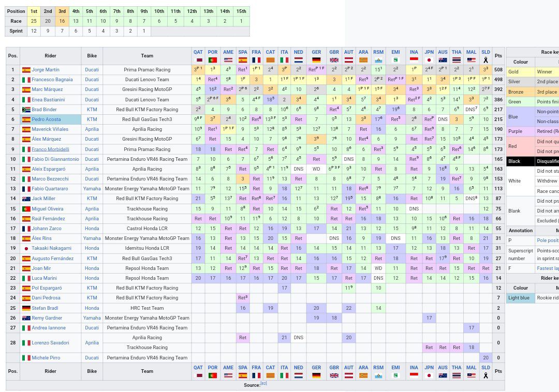Open the Lorenzo Savadori rider link
Screen dimensions: 559x392
coord(50,343)
